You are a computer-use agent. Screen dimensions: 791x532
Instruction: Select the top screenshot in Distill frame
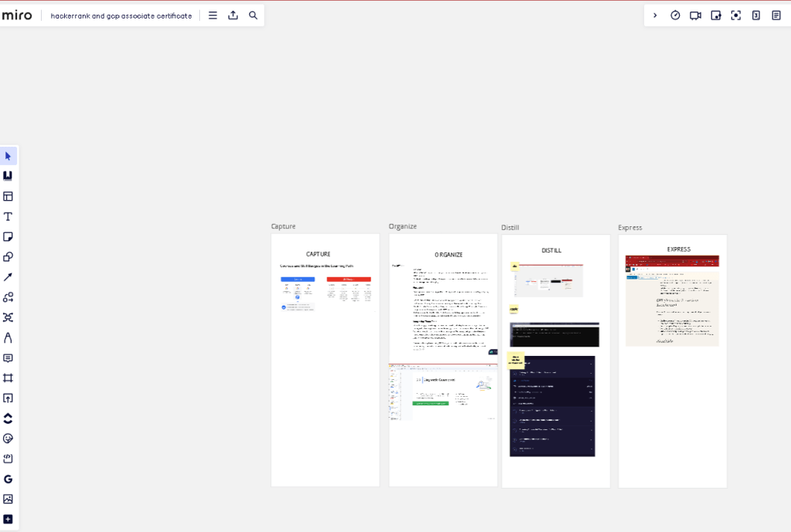click(549, 280)
